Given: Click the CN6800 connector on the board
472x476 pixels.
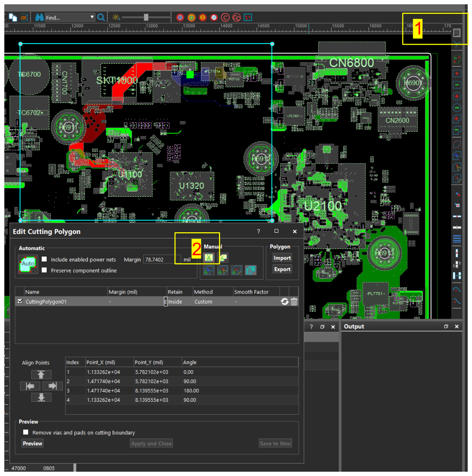Looking at the screenshot, I should 352,63.
